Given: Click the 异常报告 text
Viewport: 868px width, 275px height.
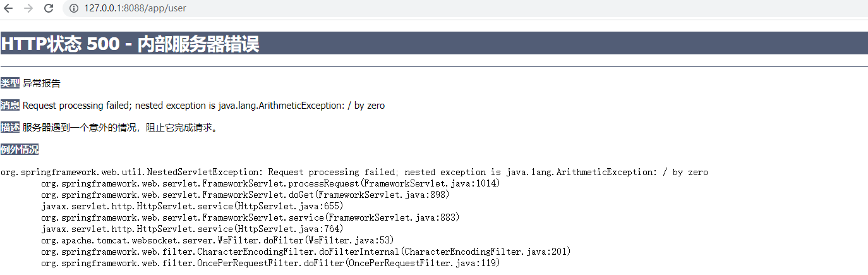Looking at the screenshot, I should 42,83.
